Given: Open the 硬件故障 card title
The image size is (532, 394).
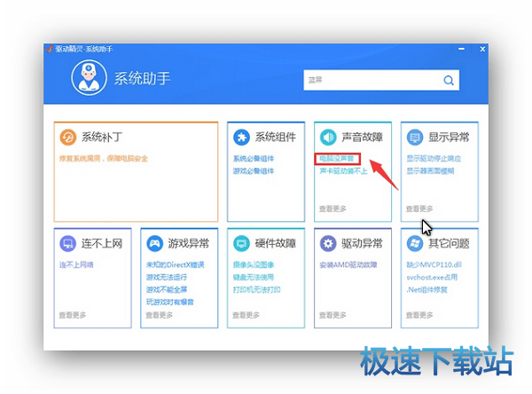Looking at the screenshot, I should pos(276,243).
